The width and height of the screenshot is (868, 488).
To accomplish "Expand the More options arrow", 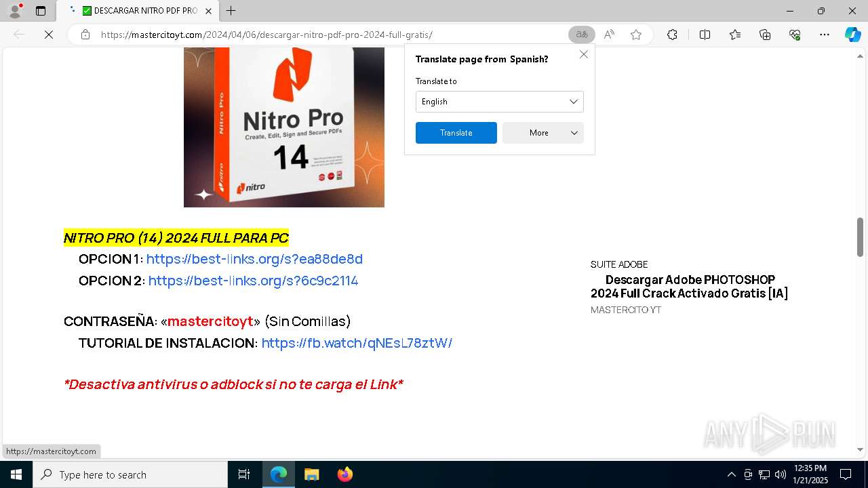I will [574, 133].
